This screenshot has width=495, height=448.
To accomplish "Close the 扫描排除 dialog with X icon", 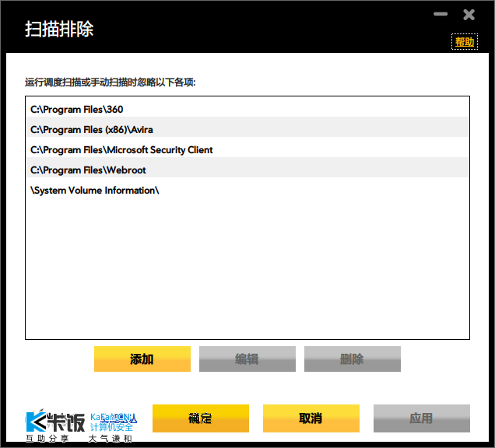I will coord(469,15).
